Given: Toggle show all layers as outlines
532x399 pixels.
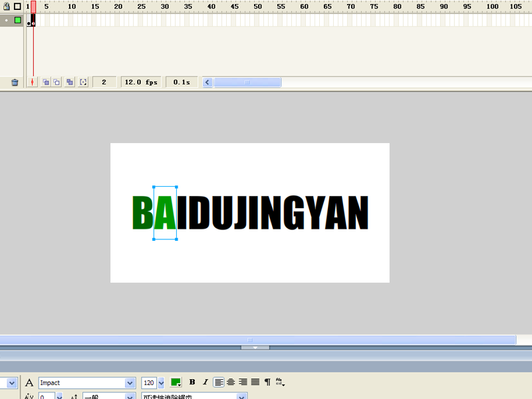Looking at the screenshot, I should tap(17, 6).
